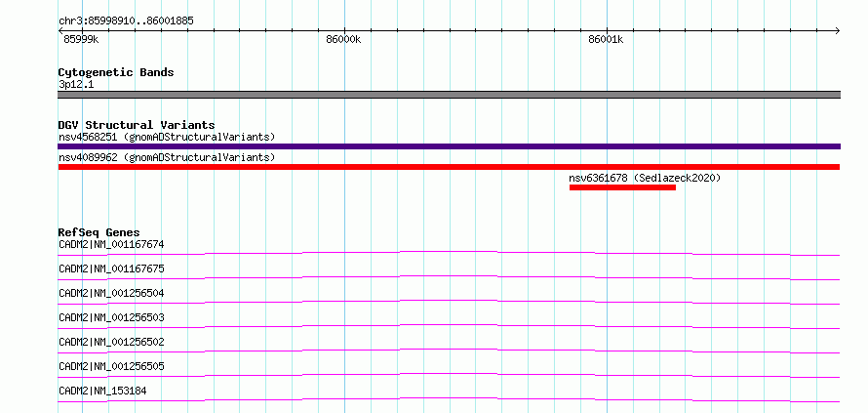Click the CADM2|NM_001256504 transcript label

coord(111,293)
